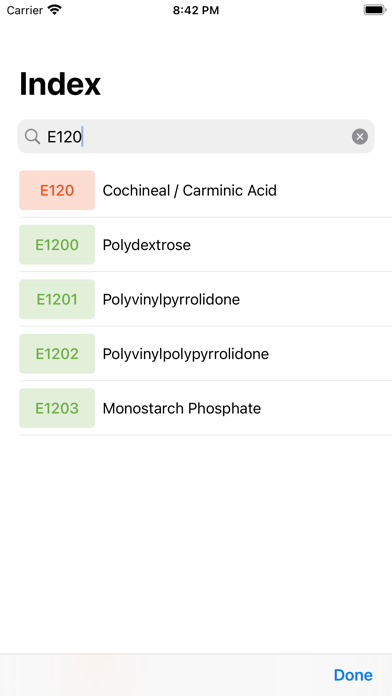392x696 pixels.
Task: Tap the empty area below results
Action: [196, 544]
